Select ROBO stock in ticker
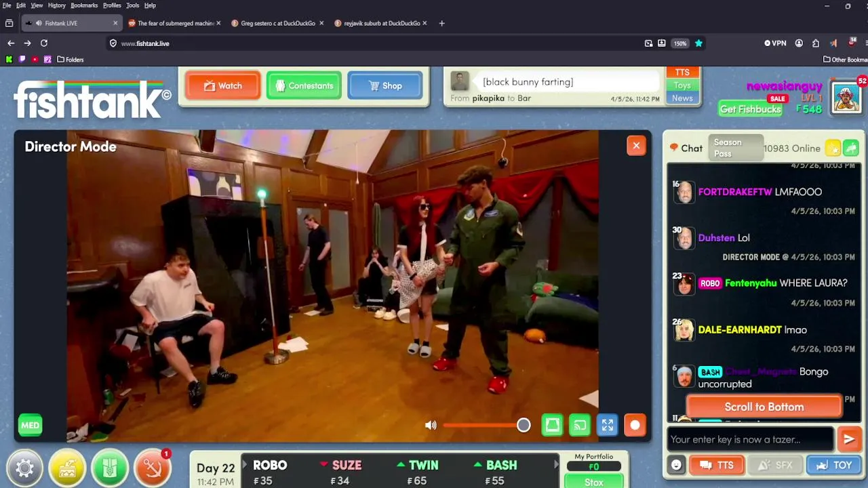The height and width of the screenshot is (488, 868). pos(271,472)
